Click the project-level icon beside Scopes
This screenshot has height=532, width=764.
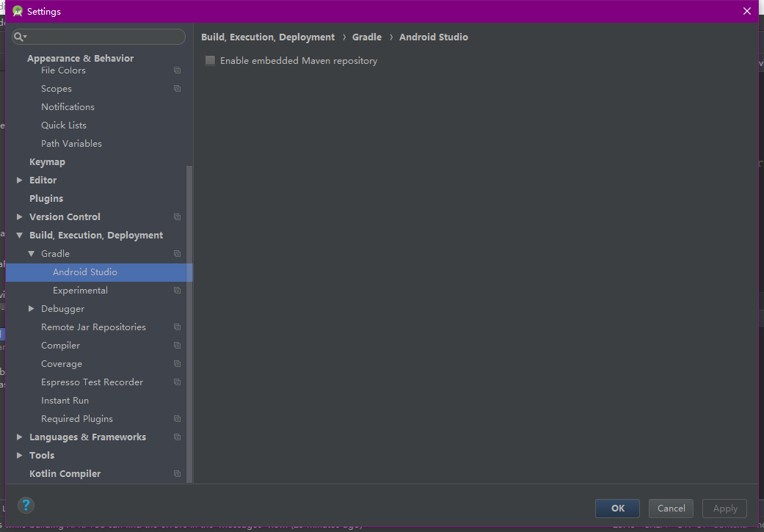(178, 89)
